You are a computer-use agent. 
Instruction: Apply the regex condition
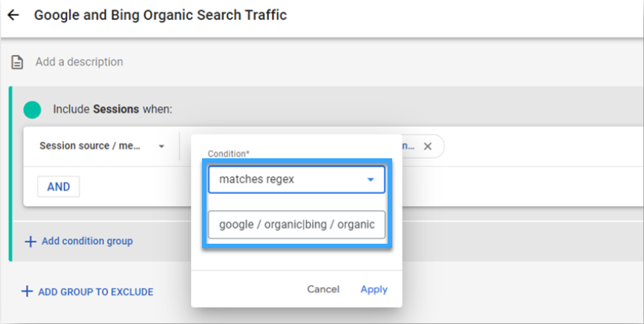click(x=374, y=289)
